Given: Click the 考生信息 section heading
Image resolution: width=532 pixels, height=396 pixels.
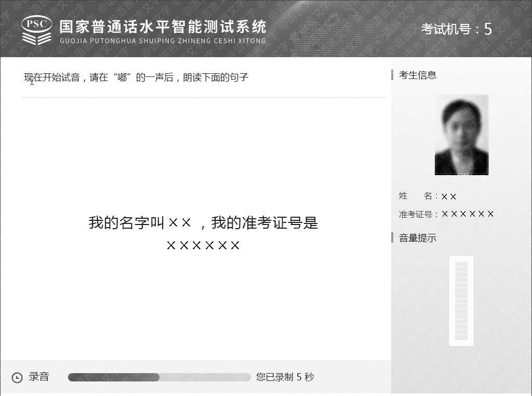Looking at the screenshot, I should [x=417, y=75].
